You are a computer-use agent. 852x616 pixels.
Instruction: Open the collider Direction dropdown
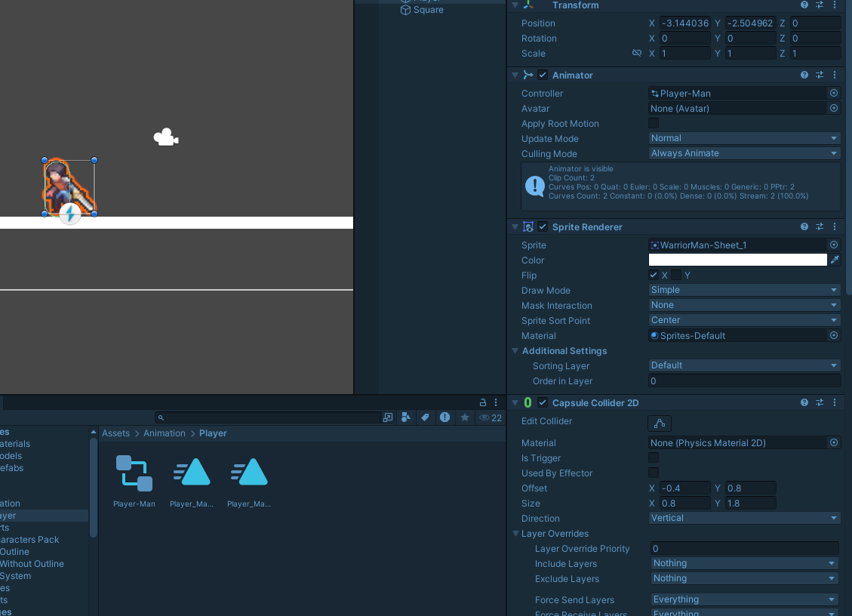pos(744,518)
